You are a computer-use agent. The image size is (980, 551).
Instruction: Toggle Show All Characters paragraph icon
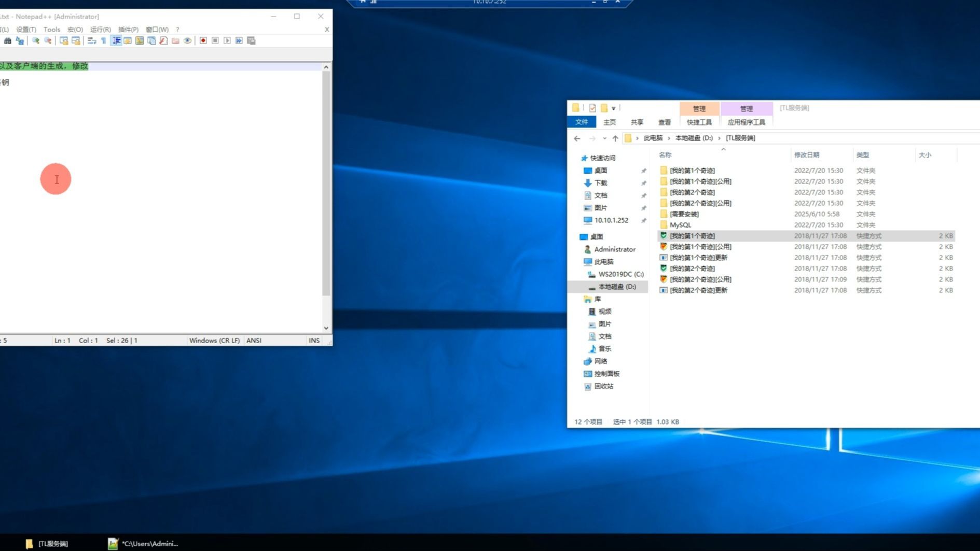pos(104,40)
